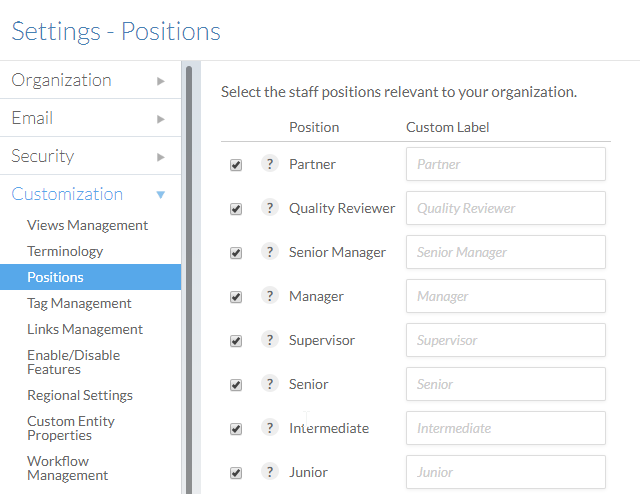Click the help icon next to Senior

[x=269, y=384]
